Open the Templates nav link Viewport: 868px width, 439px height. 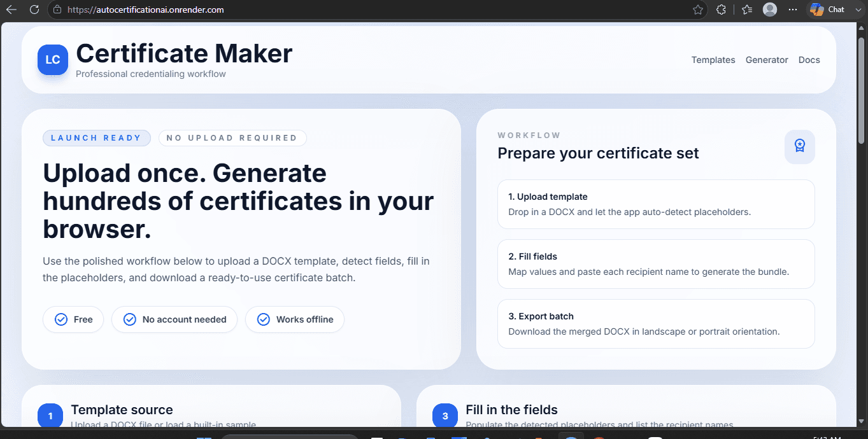coord(713,60)
